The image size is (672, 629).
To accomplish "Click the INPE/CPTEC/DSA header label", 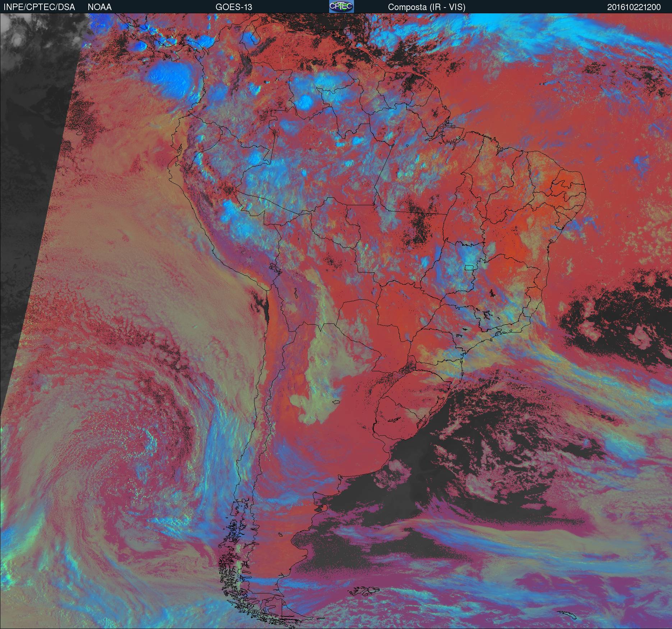I will (39, 7).
